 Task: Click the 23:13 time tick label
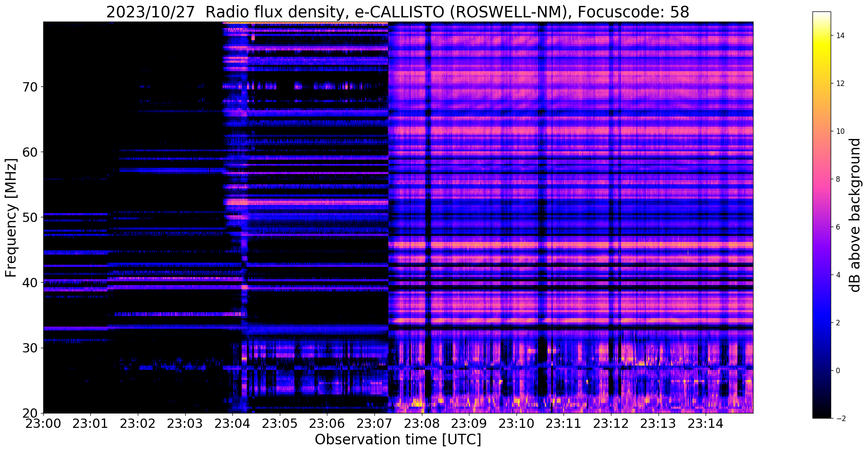[658, 423]
